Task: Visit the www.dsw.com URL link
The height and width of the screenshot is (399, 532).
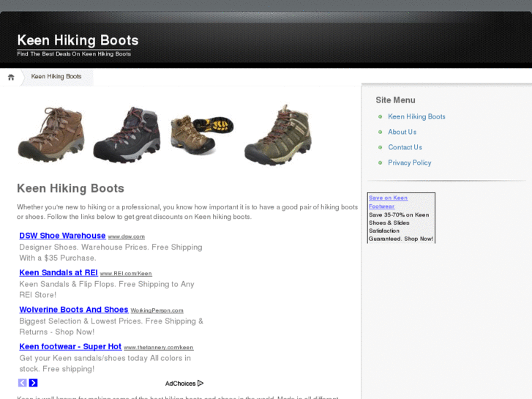Action: (x=126, y=236)
